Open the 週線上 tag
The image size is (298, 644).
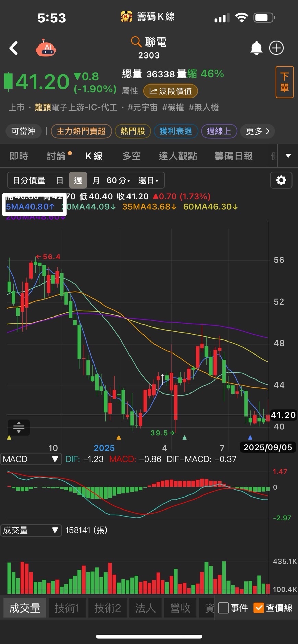coord(219,131)
